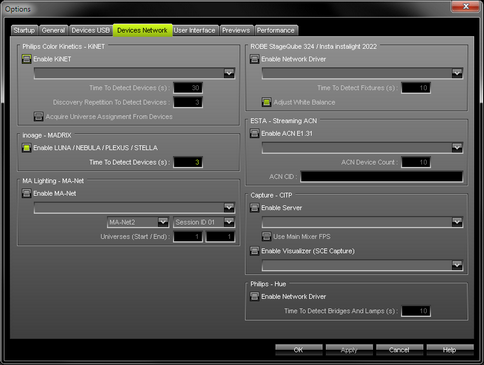Open the Help button
The height and width of the screenshot is (365, 484).
[x=450, y=350]
